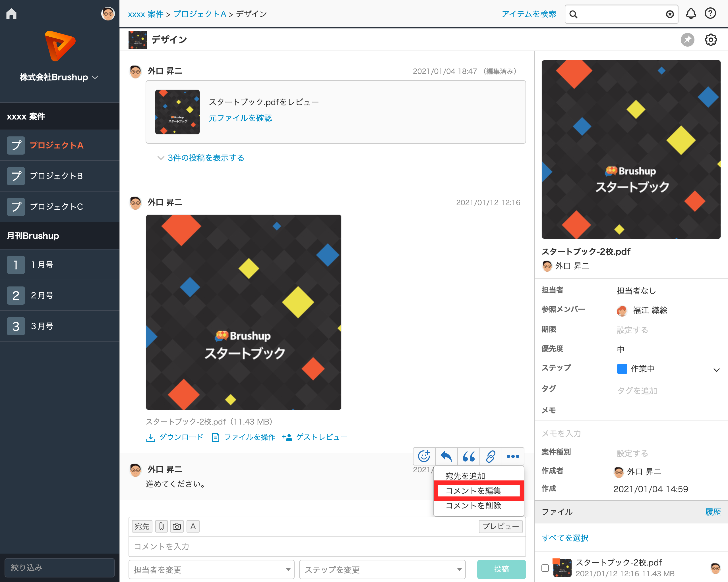This screenshot has height=582, width=728.
Task: Open the 担当者を変更 dropdown
Action: (211, 569)
